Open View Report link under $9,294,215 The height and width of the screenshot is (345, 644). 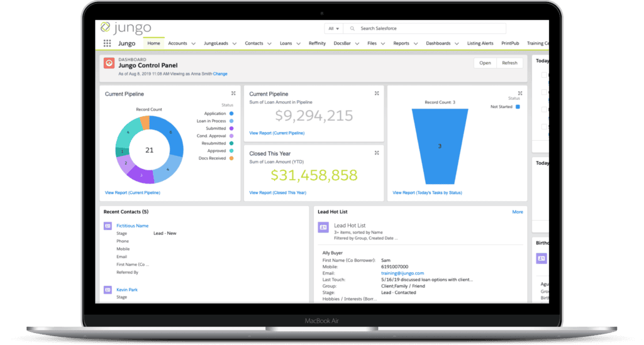277,133
